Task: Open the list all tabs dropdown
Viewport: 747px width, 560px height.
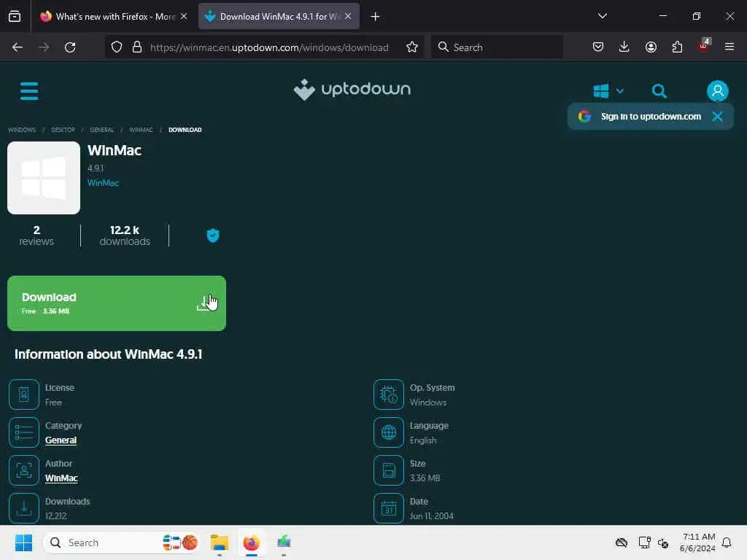Action: pyautogui.click(x=602, y=16)
